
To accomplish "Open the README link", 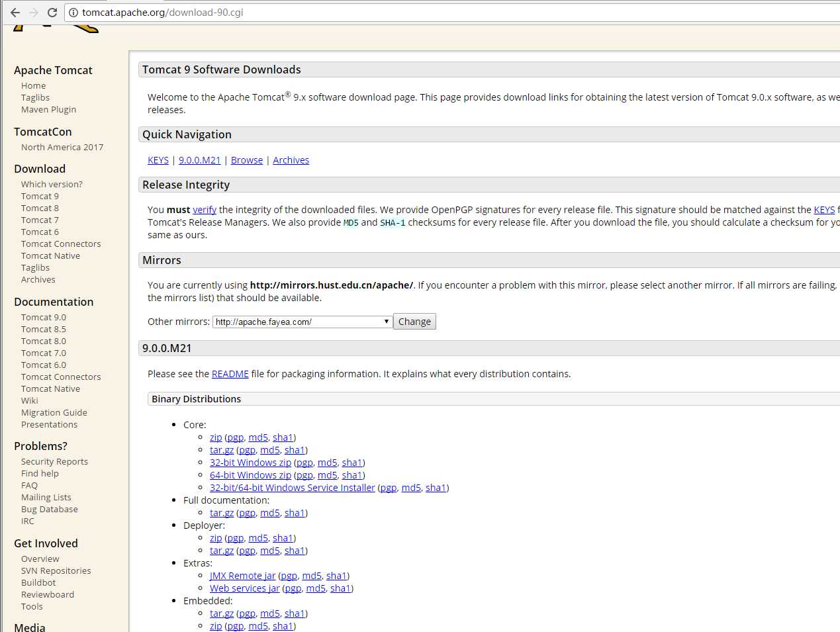I will pyautogui.click(x=230, y=374).
